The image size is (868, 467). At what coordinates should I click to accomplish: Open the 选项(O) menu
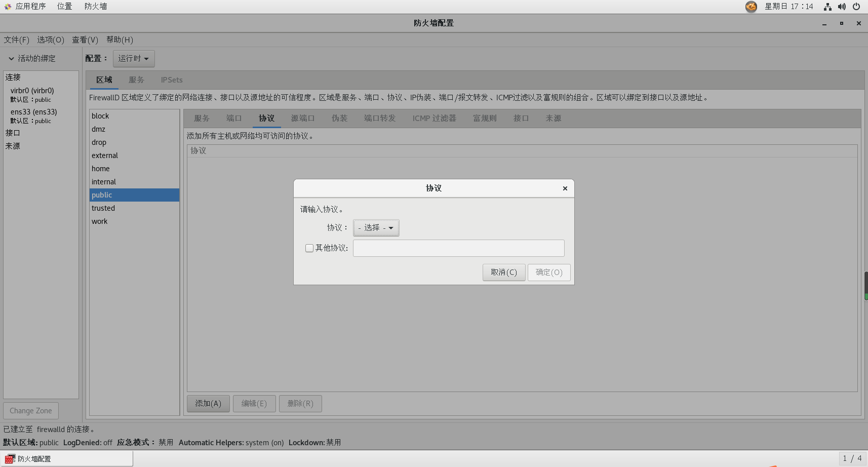pyautogui.click(x=51, y=40)
